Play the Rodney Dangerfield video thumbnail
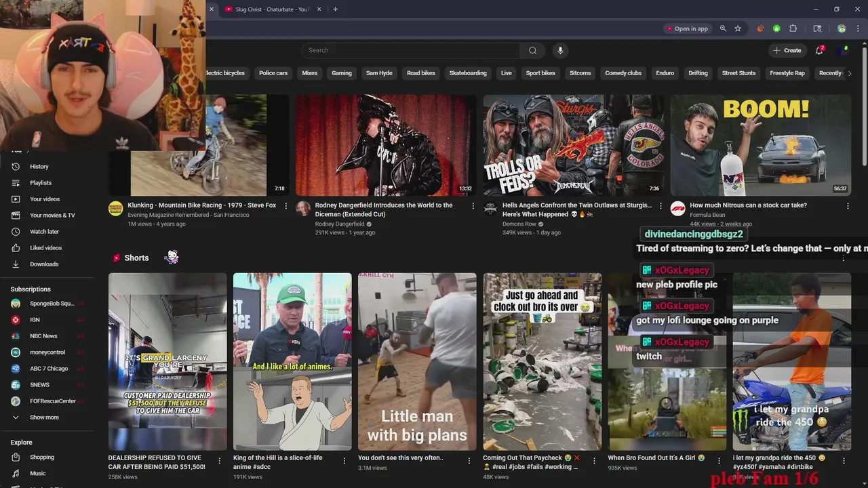The image size is (868, 488). (386, 145)
